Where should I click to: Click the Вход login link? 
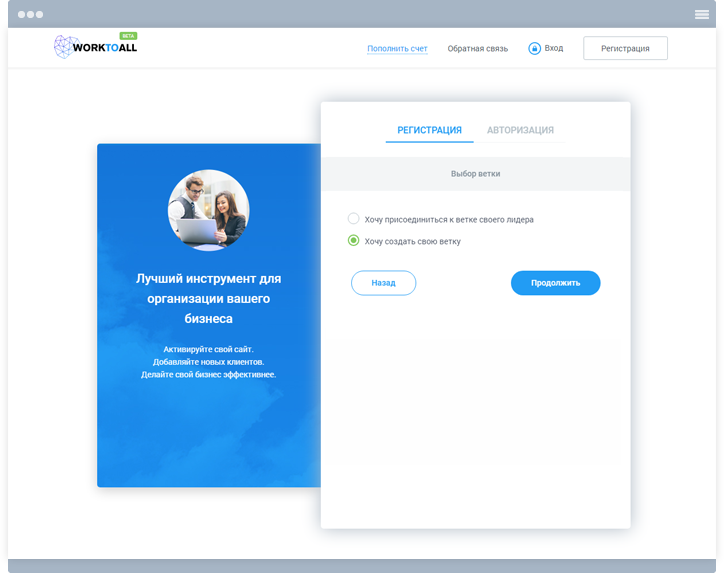click(554, 48)
